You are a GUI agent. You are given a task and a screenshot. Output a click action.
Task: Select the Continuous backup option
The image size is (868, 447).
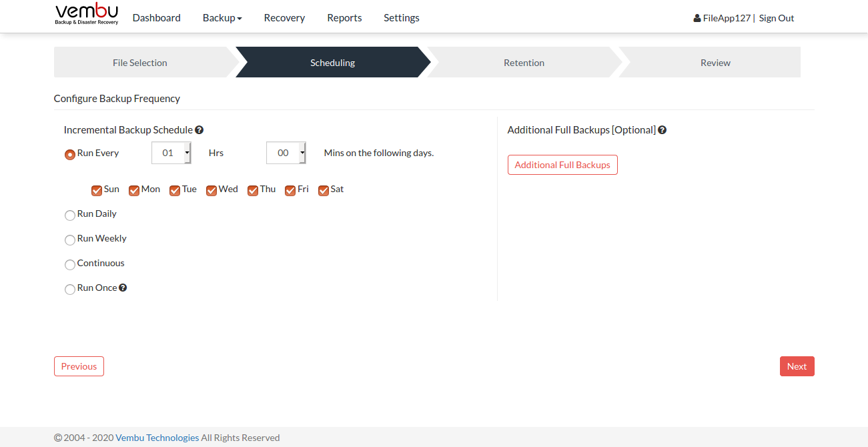69,264
